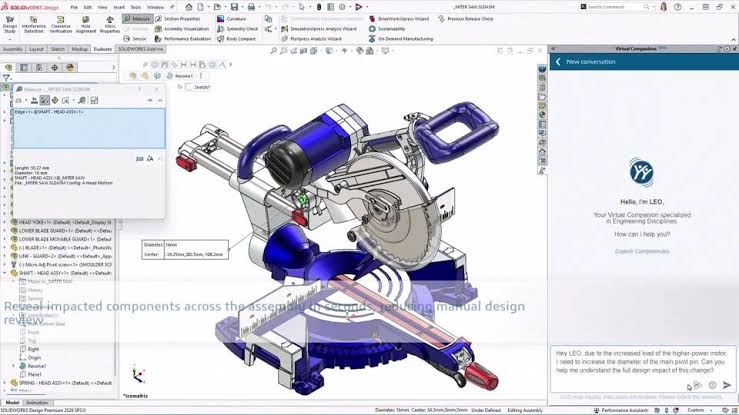Screen dimensions: 739x415
Task: Launch Hole Alignment check
Action: pyautogui.click(x=86, y=24)
